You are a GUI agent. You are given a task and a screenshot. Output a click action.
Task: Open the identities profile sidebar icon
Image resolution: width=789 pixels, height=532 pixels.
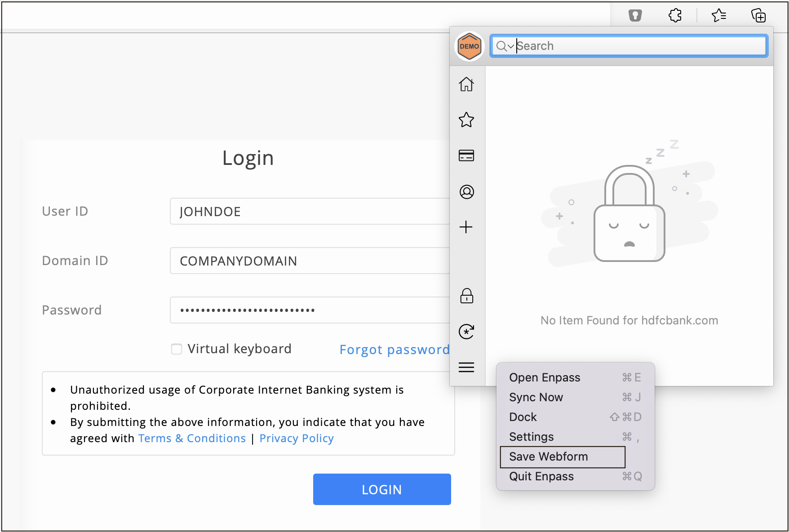466,192
